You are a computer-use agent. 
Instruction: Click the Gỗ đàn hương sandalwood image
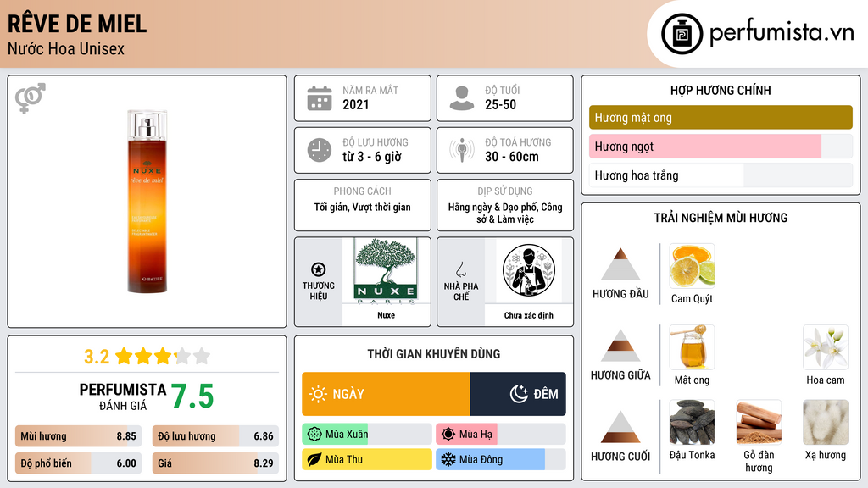[759, 423]
